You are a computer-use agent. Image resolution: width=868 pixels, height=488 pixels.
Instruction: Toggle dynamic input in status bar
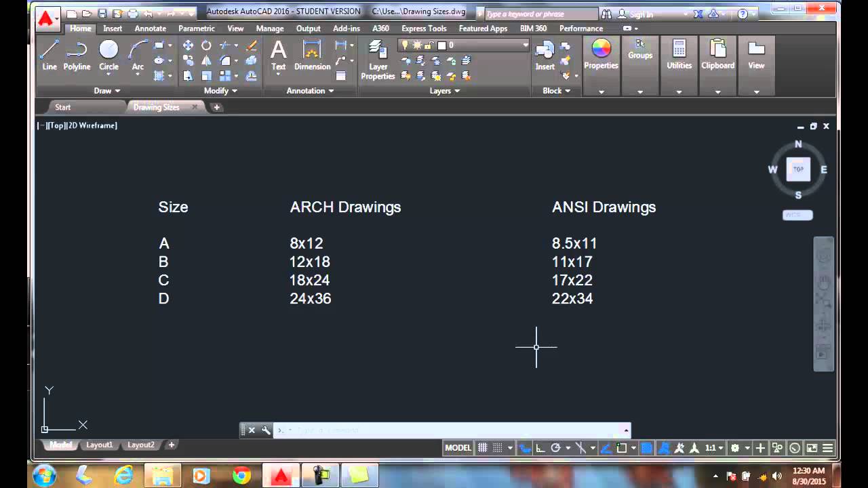(525, 448)
